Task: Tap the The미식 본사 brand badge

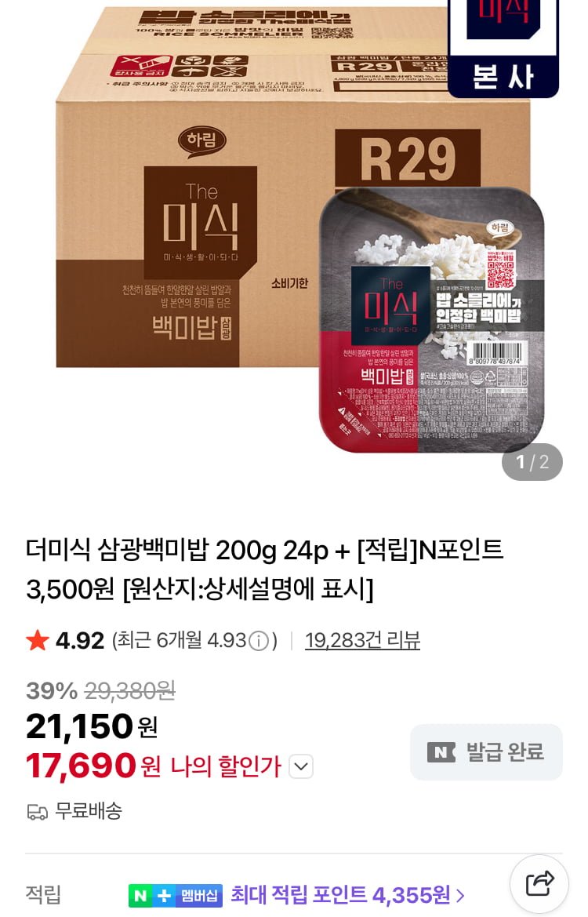Action: 503,48
